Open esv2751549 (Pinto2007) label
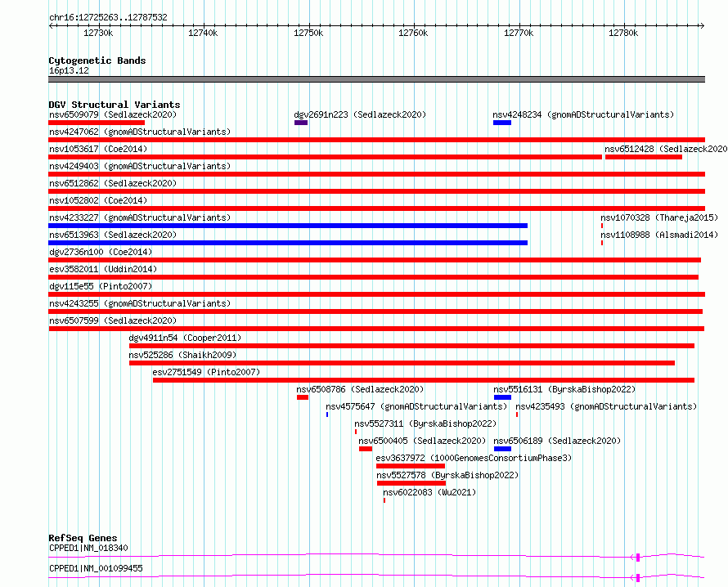Viewport: 728px width, 587px height. coord(206,372)
